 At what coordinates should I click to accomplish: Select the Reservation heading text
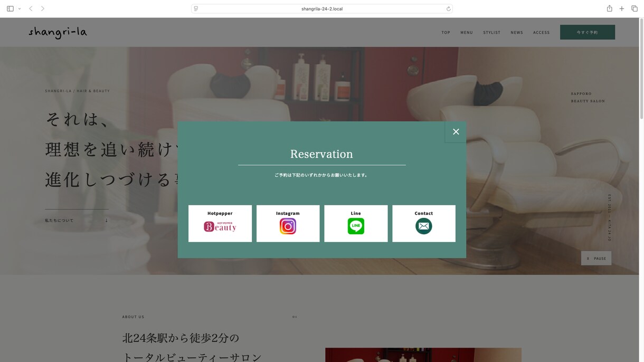tap(321, 154)
